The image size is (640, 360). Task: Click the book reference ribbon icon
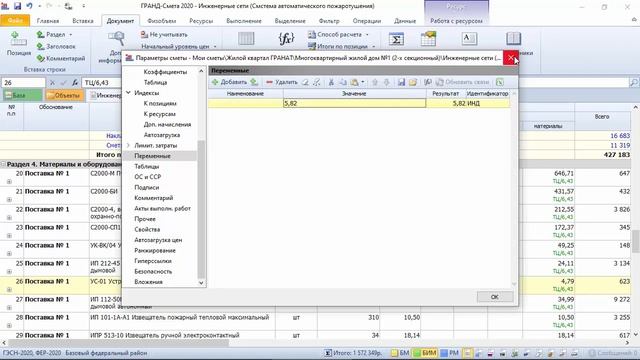pos(513,39)
